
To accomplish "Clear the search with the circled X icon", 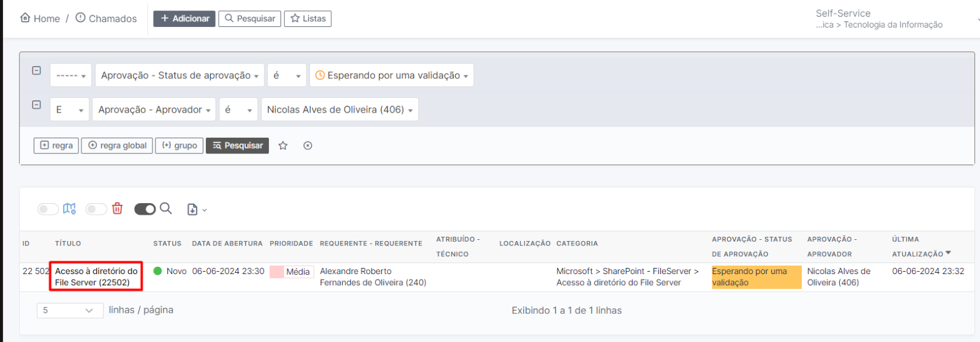I will pyautogui.click(x=308, y=146).
